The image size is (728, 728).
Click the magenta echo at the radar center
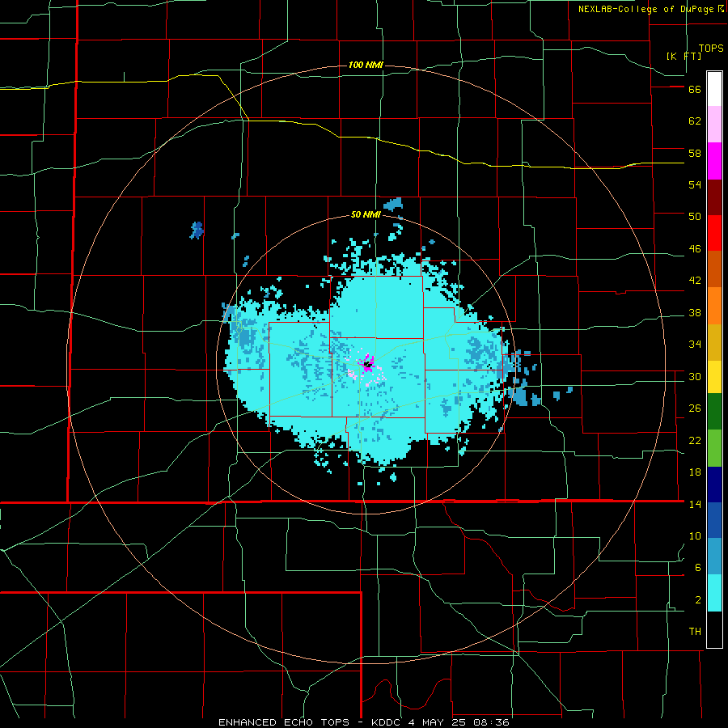(369, 362)
